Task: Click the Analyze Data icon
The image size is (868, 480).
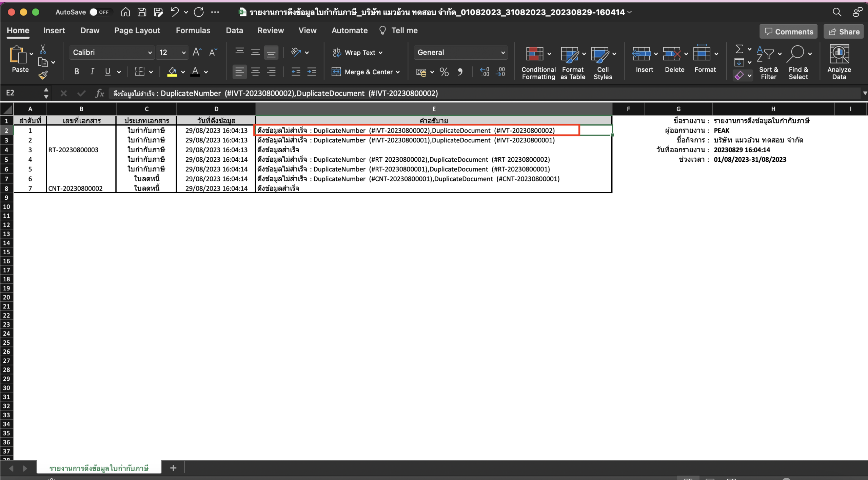Action: tap(839, 54)
